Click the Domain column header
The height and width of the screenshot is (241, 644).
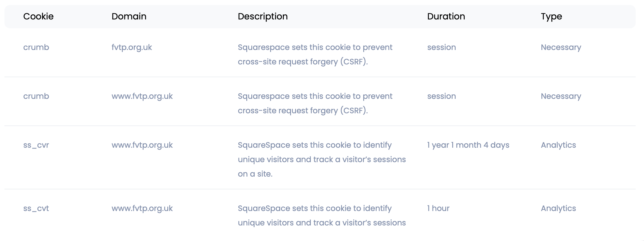click(129, 16)
